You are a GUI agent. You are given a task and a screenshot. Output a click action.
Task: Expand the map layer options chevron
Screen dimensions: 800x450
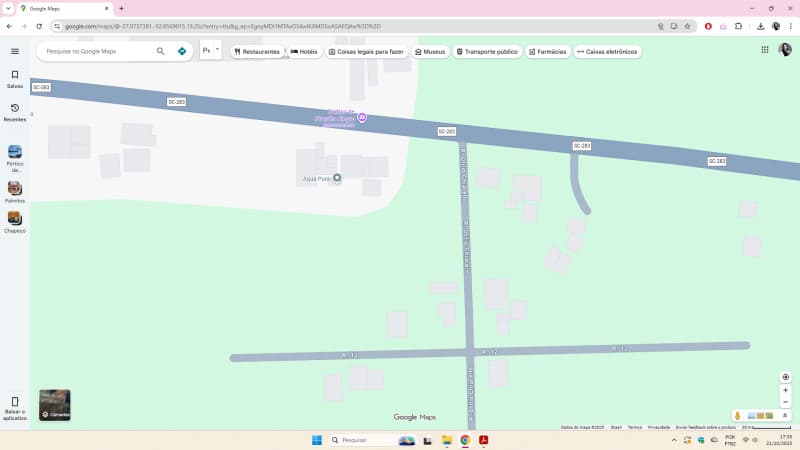(785, 416)
